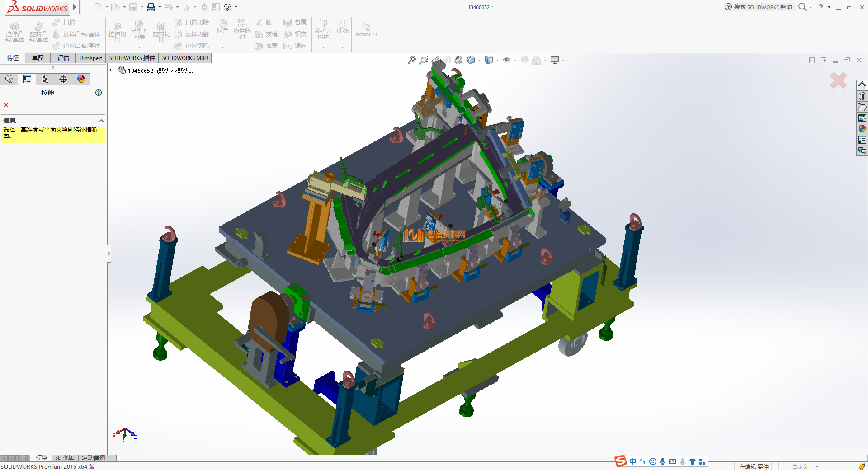Switch to the 草图 tab
The height and width of the screenshot is (470, 868).
pos(38,58)
